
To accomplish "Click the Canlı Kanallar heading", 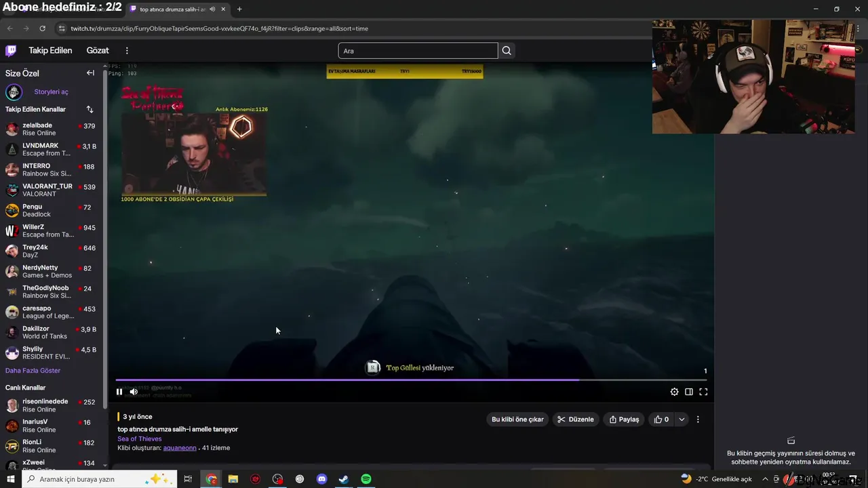I will click(x=25, y=388).
